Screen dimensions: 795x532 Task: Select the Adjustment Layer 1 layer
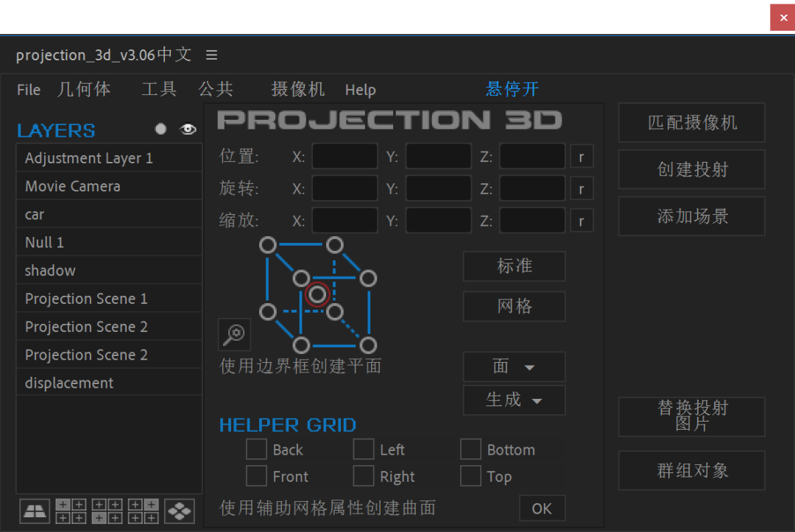coord(109,158)
